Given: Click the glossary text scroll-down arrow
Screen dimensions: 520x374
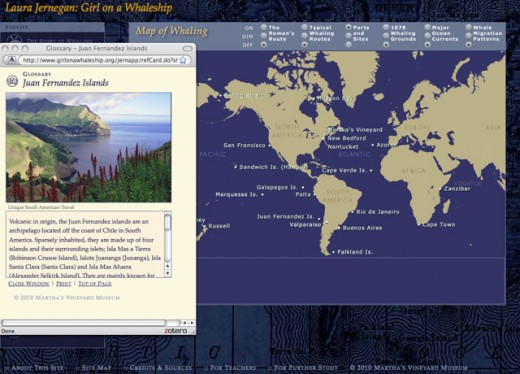Looking at the screenshot, I should click(168, 273).
